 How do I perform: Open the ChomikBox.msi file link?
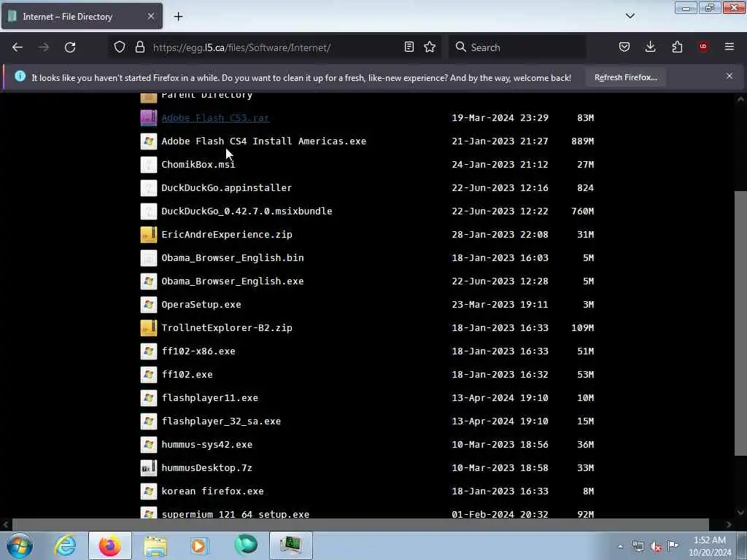198,164
